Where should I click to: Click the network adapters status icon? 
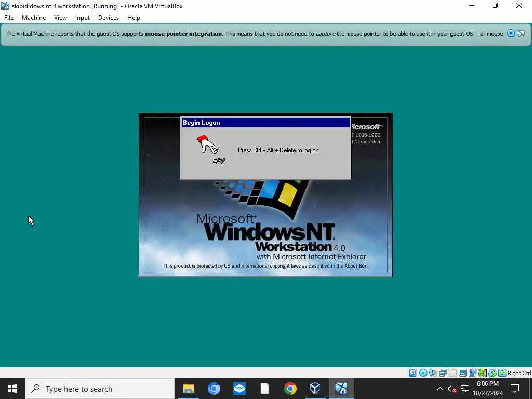click(443, 373)
